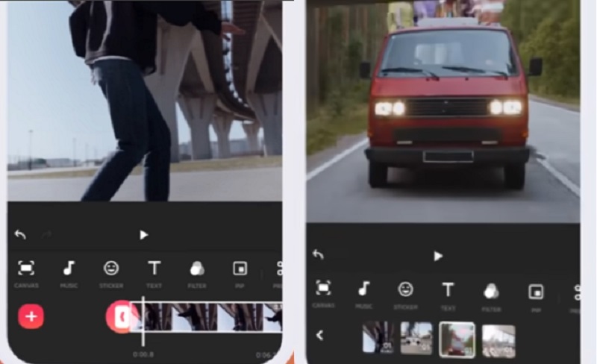Tap the undo arrow in right phone
Screen dimensions: 597x364
318,254
